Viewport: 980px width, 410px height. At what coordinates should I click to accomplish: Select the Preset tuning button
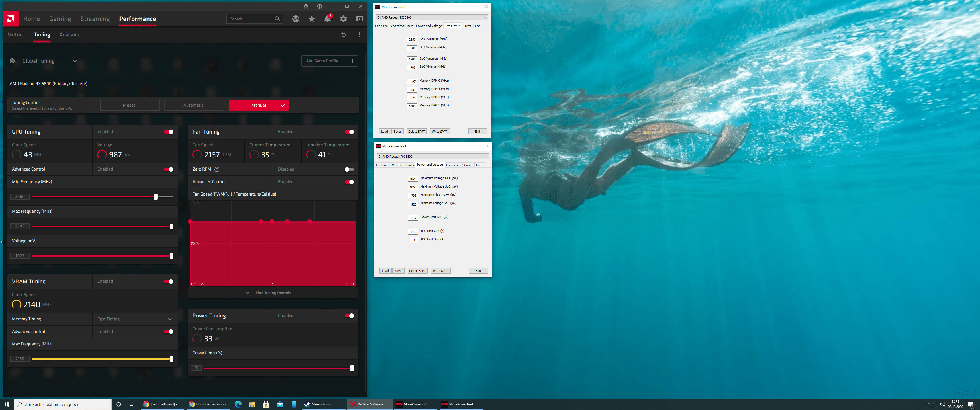point(129,105)
